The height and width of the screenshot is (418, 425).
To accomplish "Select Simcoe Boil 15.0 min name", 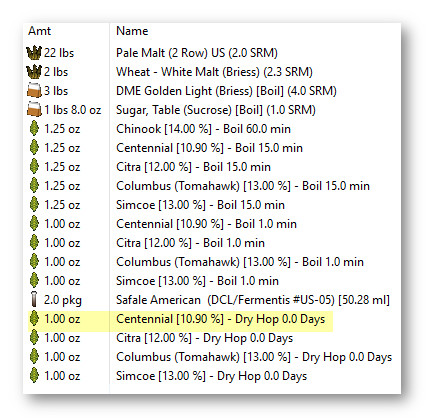I will tap(200, 205).
